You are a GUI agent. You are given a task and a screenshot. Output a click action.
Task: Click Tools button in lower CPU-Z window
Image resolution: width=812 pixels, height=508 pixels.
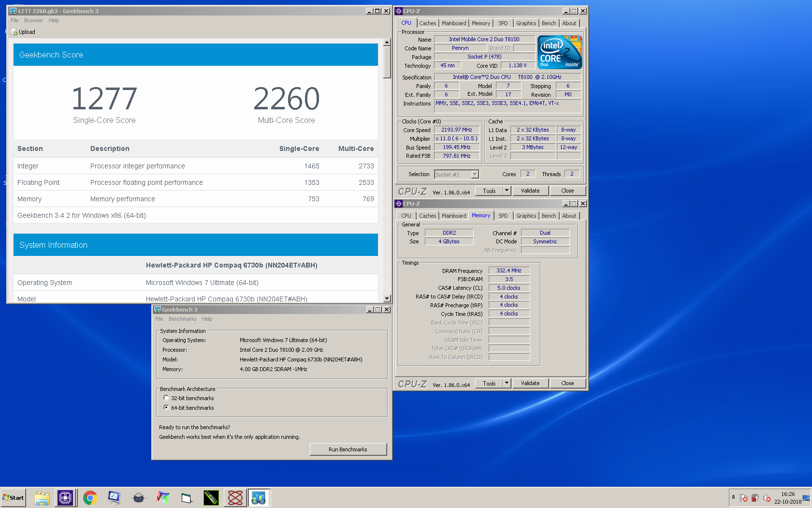coord(489,383)
